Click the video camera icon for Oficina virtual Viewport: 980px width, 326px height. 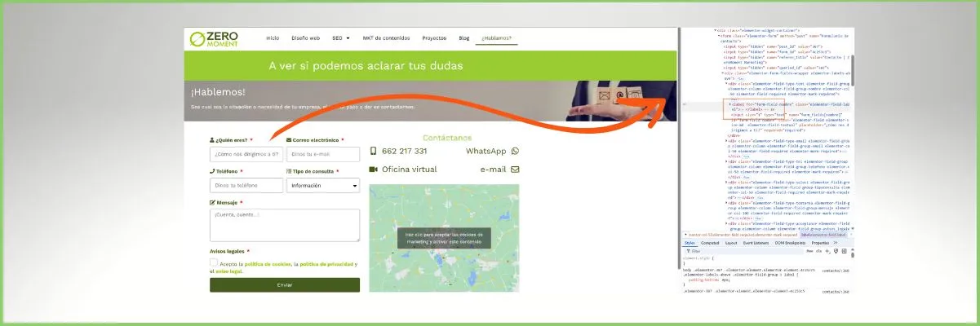click(374, 170)
